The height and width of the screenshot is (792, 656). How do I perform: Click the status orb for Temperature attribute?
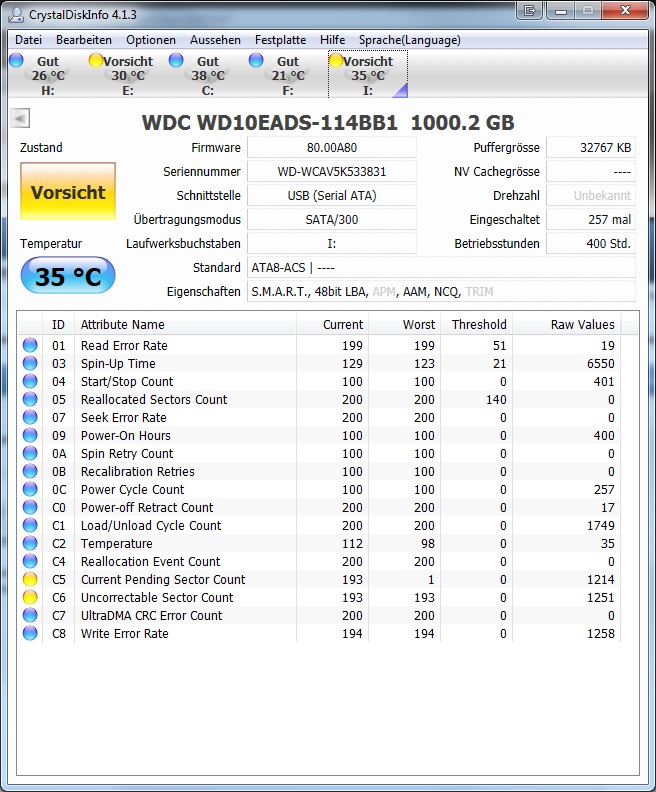30,543
